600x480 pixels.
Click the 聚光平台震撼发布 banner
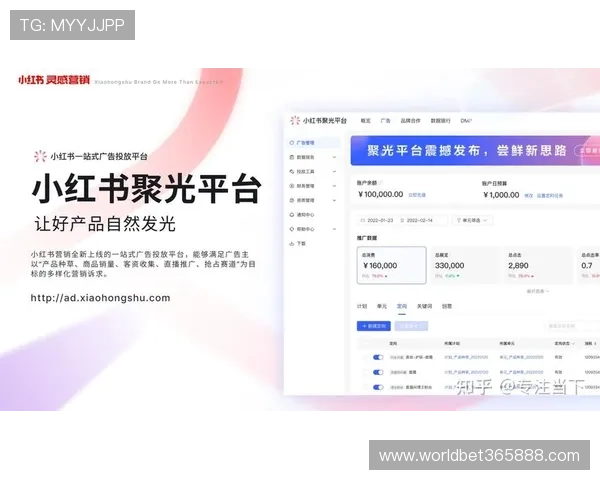(475, 151)
